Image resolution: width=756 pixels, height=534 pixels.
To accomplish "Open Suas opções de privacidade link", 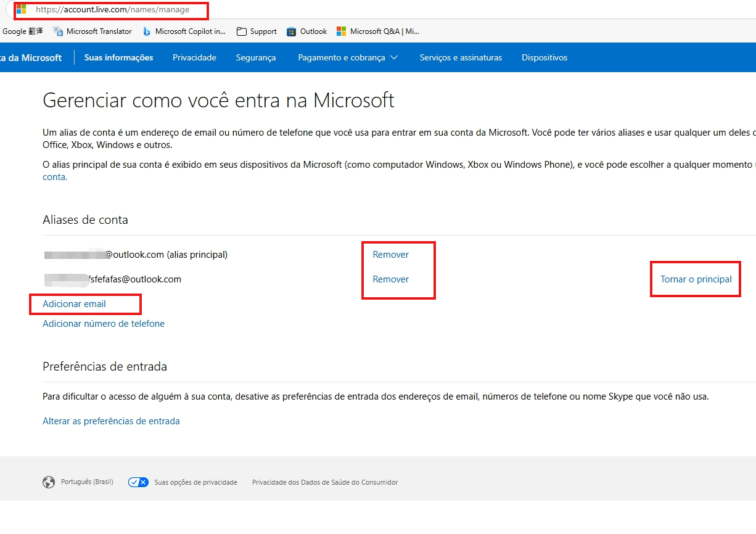I will (195, 482).
